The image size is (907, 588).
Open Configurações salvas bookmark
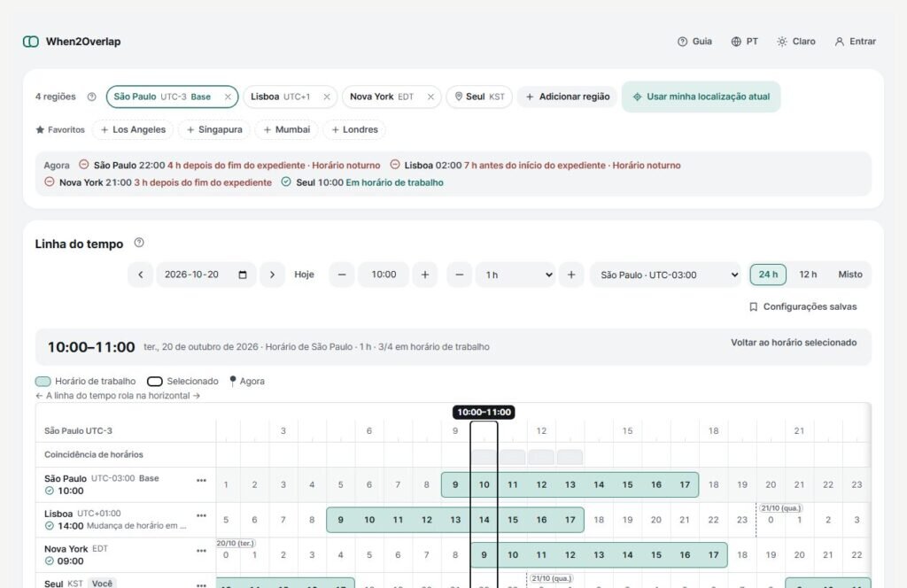coord(802,307)
